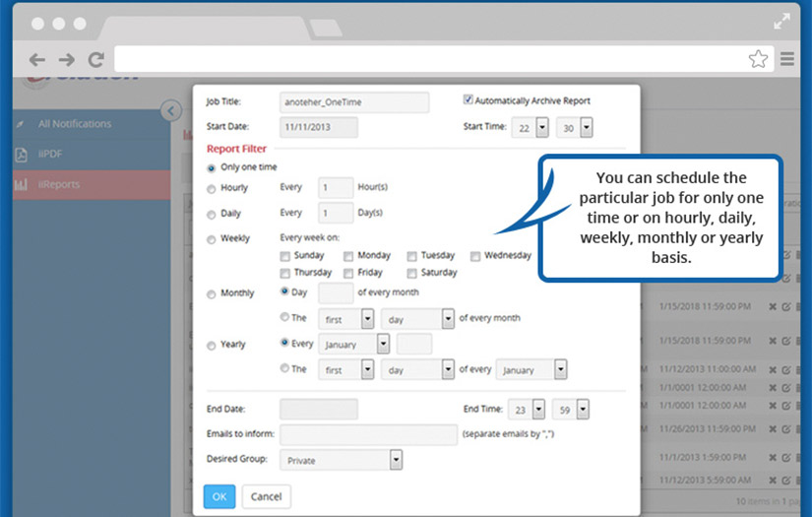The height and width of the screenshot is (517, 812).
Task: Click the Hourly 'Every' hours input
Action: pos(336,187)
